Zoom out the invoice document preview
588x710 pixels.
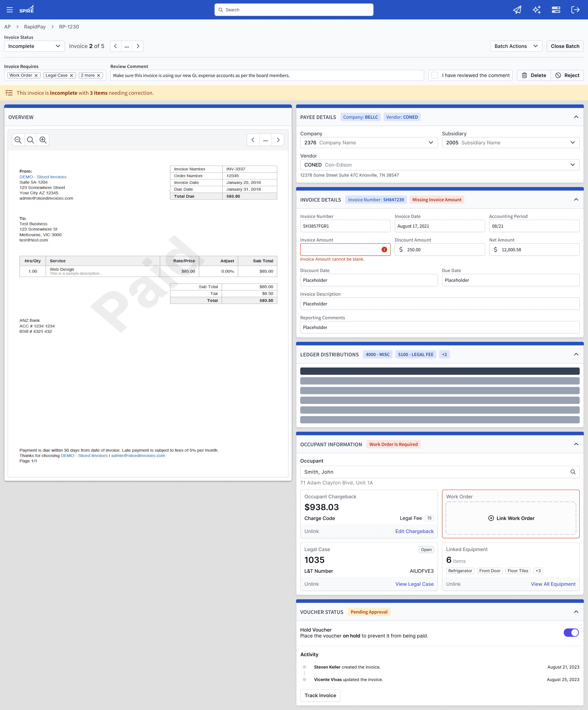tap(18, 140)
